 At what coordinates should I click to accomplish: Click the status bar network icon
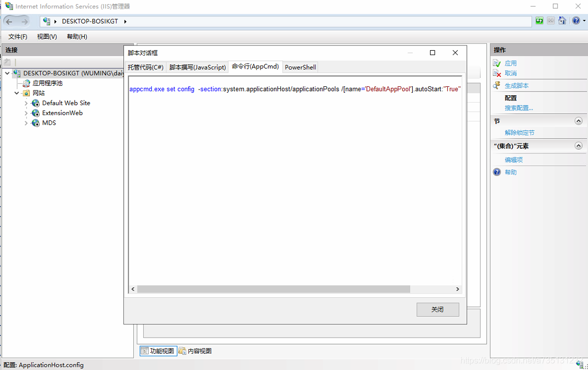click(x=581, y=364)
